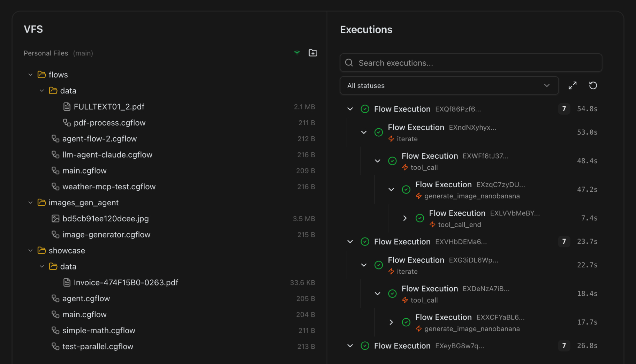636x364 pixels.
Task: Click the expand executions panel icon
Action: tap(573, 85)
